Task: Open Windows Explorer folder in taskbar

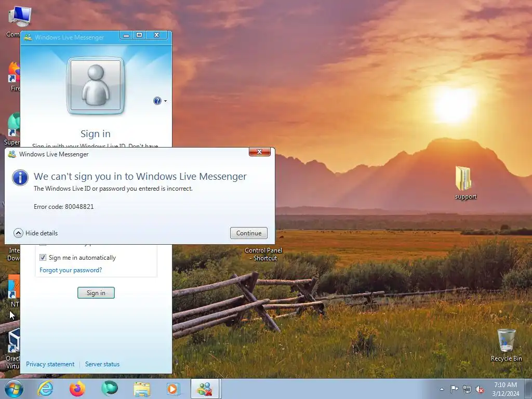Action: 141,389
